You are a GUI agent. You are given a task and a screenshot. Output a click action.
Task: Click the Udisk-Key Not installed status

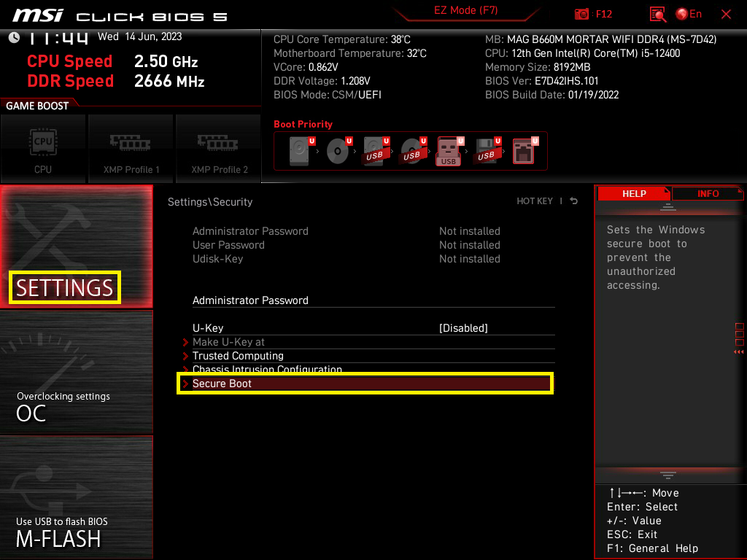pyautogui.click(x=469, y=259)
